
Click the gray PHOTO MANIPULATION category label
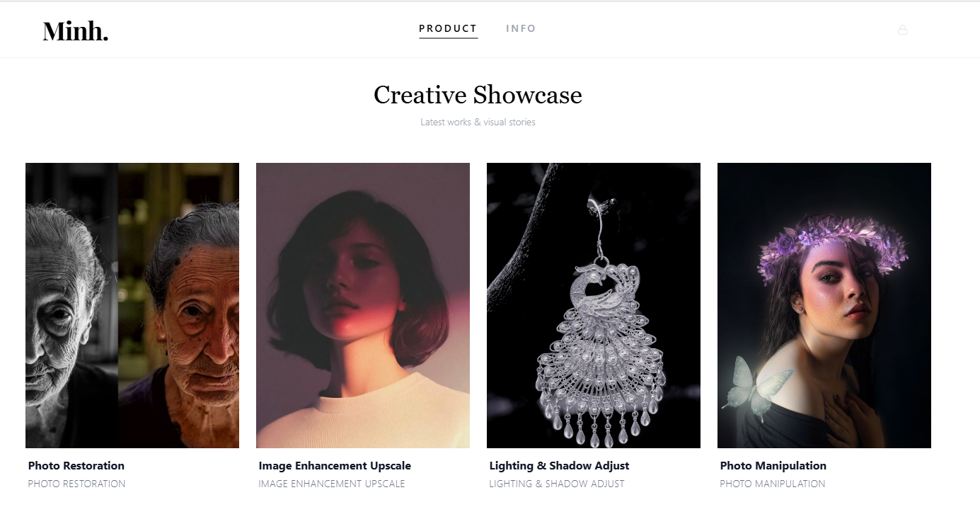(773, 484)
